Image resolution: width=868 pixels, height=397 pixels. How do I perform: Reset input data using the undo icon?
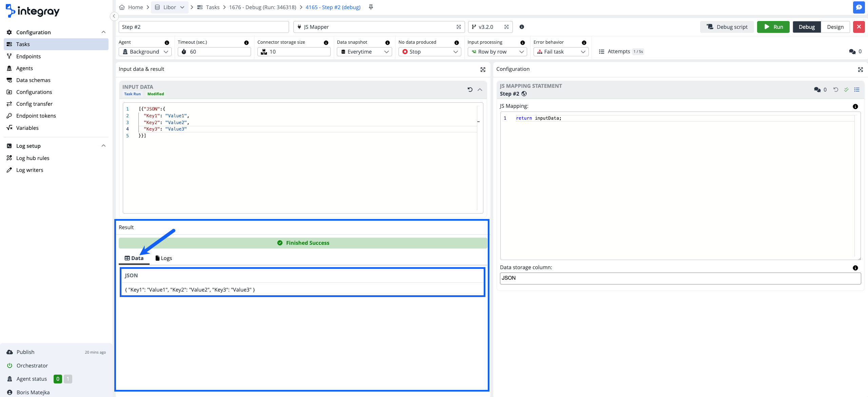[x=470, y=90]
